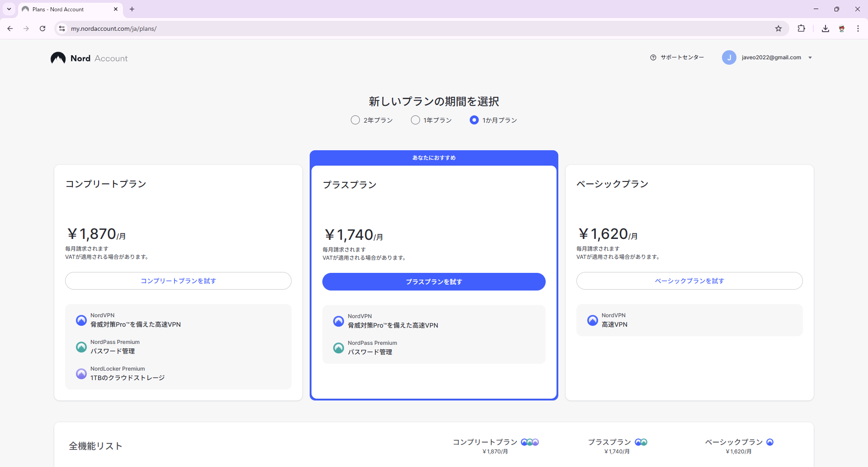Viewport: 868px width, 467px height.
Task: Click the プラスプランを試す button
Action: coord(434,281)
